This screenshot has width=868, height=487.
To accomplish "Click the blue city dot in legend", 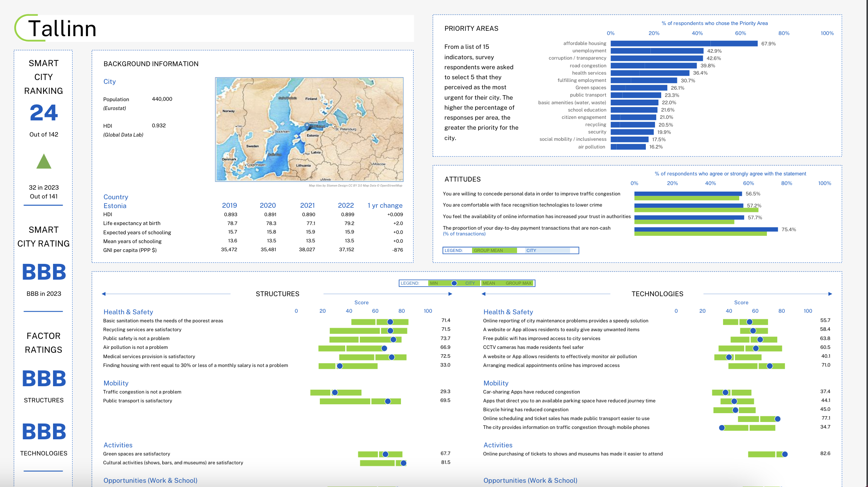I will [x=454, y=283].
